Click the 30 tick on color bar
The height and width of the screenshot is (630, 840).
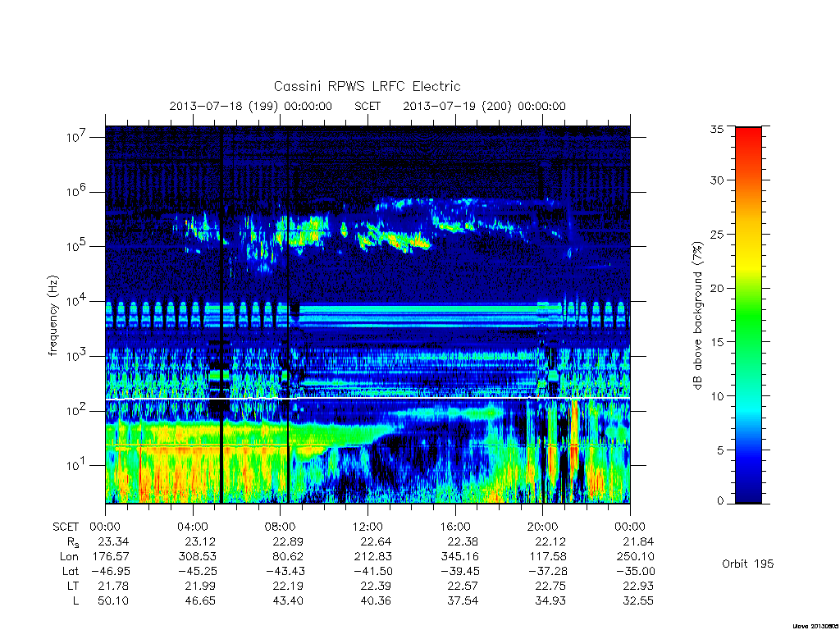coord(717,180)
